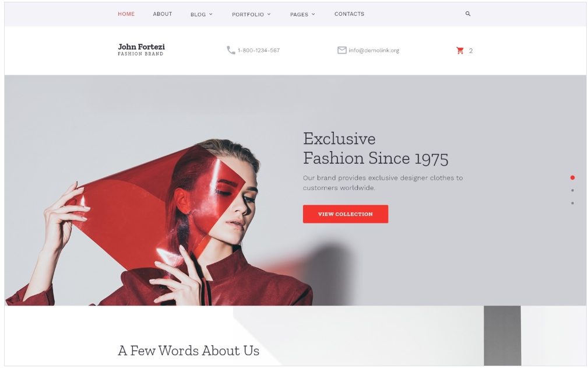Expand the Pages dropdown chevron
This screenshot has width=588, height=368.
pos(313,14)
